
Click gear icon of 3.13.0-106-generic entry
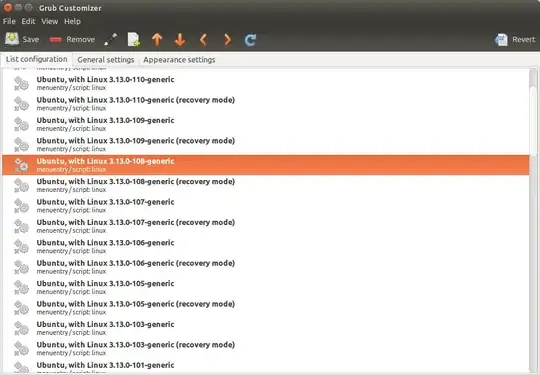(x=21, y=246)
